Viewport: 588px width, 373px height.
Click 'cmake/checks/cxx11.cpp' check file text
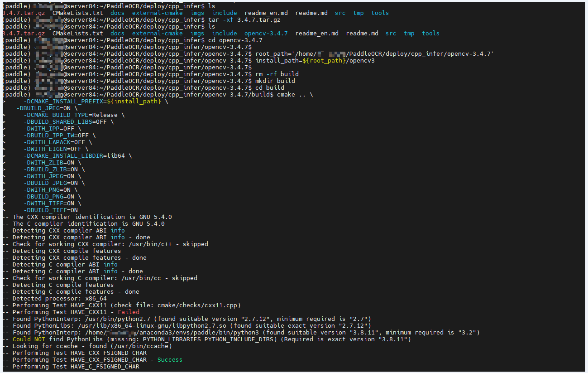coord(197,305)
